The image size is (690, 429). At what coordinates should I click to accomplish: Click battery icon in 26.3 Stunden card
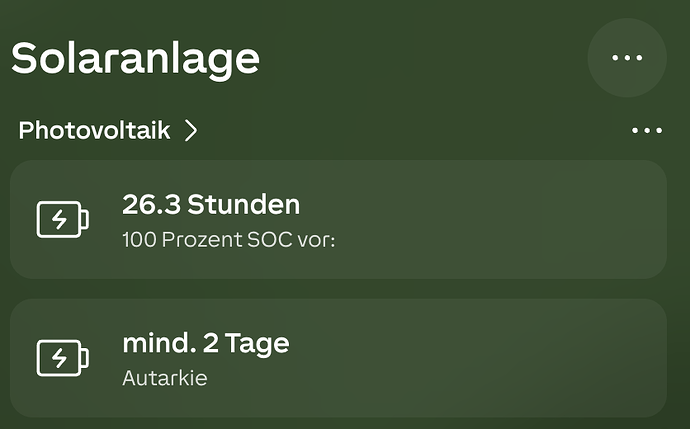click(62, 220)
